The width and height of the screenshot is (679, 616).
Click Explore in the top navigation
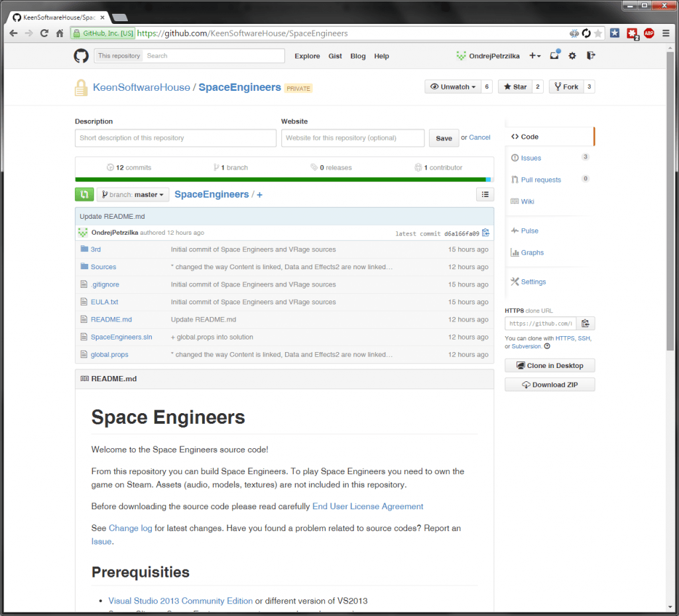pyautogui.click(x=308, y=56)
